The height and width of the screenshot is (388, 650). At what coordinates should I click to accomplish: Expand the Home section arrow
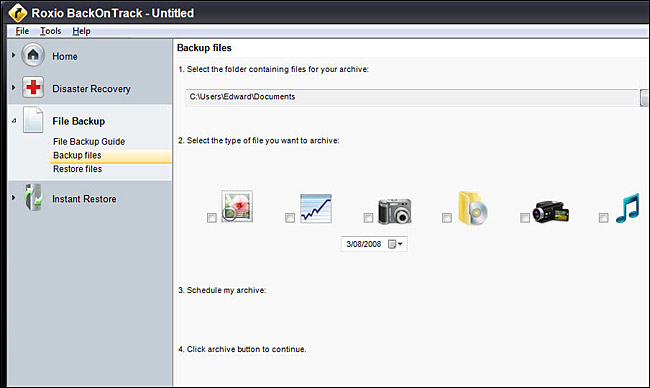(13, 55)
